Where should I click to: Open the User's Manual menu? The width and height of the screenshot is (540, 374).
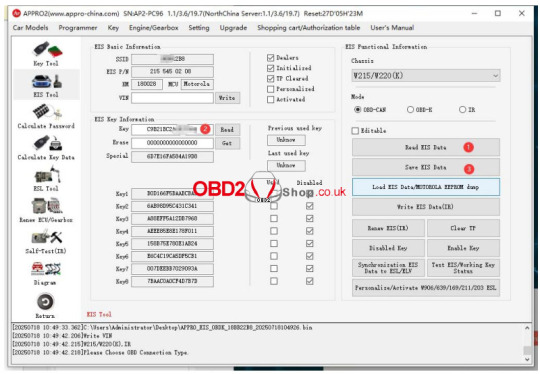click(392, 28)
